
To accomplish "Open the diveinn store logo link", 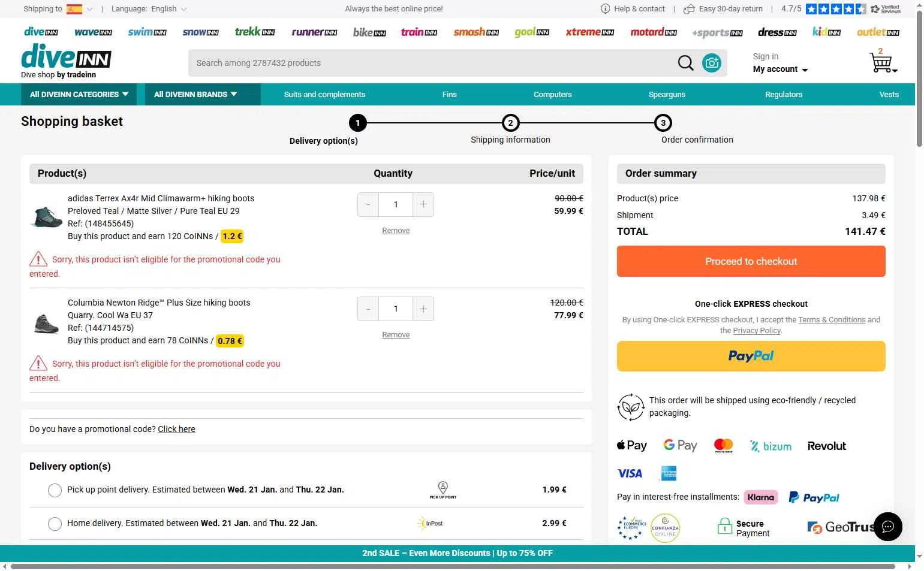I will pyautogui.click(x=41, y=32).
